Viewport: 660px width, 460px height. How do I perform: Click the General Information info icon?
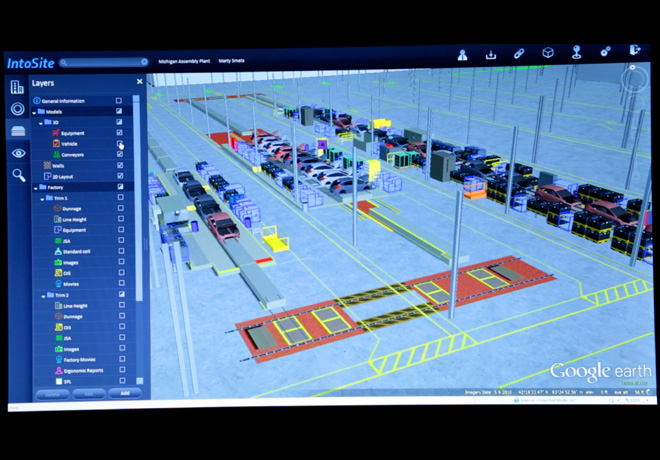(x=37, y=101)
